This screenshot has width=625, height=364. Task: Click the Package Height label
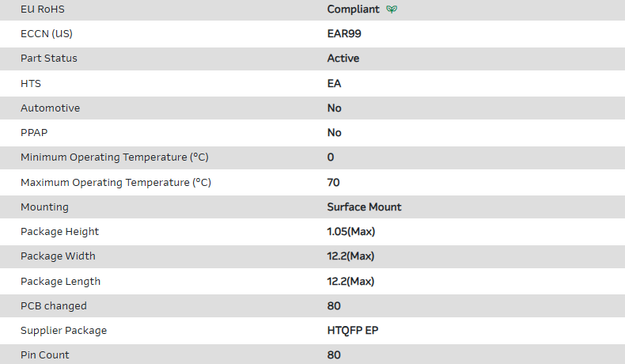60,232
